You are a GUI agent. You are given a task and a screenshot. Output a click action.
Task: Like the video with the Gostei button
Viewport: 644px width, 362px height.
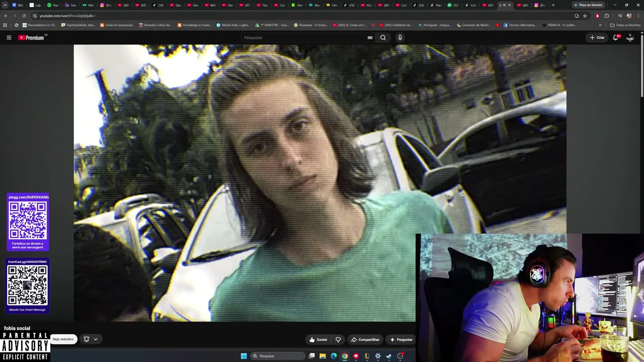318,339
